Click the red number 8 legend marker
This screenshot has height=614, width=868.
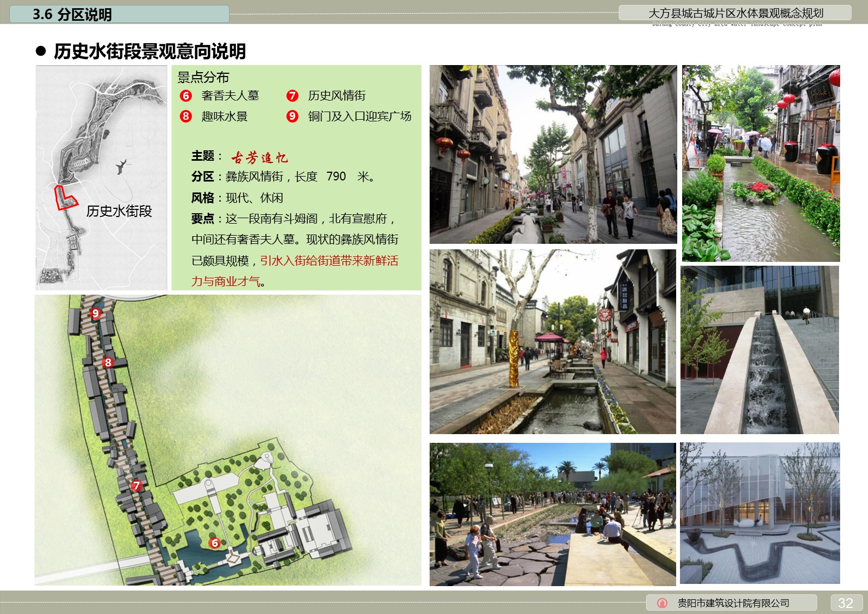[186, 116]
